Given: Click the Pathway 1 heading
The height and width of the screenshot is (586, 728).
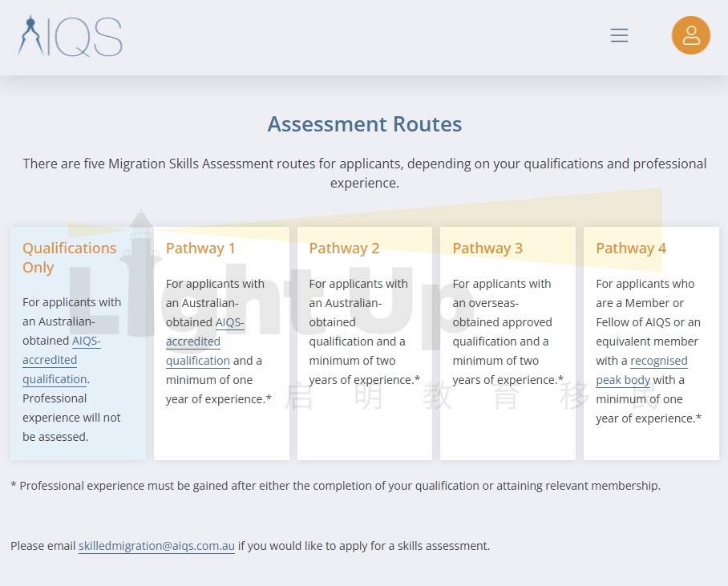Looking at the screenshot, I should click(x=200, y=248).
